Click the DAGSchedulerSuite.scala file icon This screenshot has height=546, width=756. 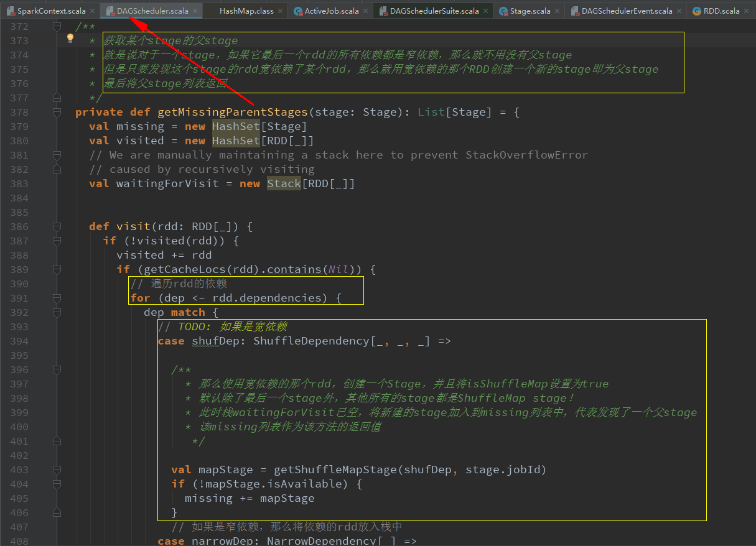coord(383,11)
